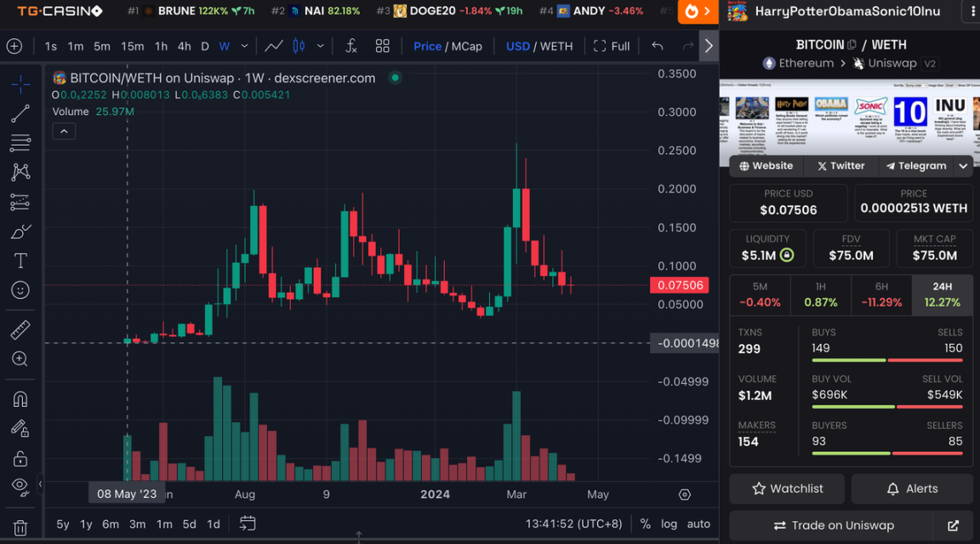The image size is (980, 544).
Task: Click the undo arrow in toolbar
Action: point(657,46)
